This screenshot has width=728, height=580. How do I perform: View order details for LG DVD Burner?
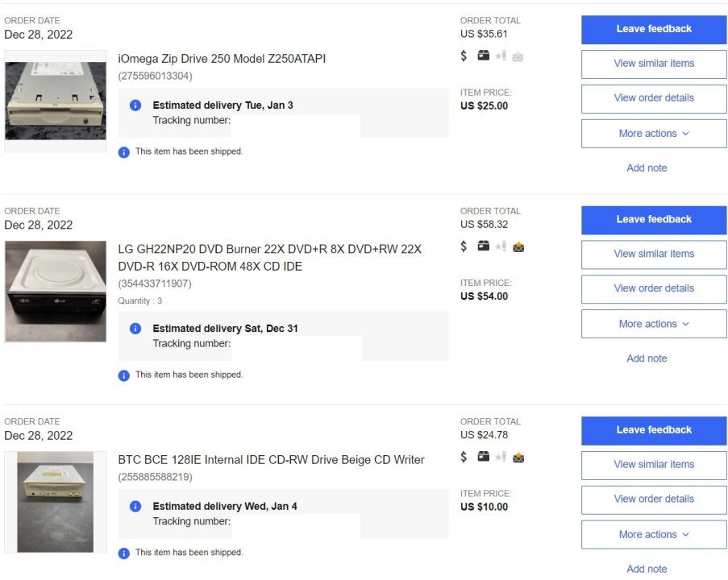point(654,288)
